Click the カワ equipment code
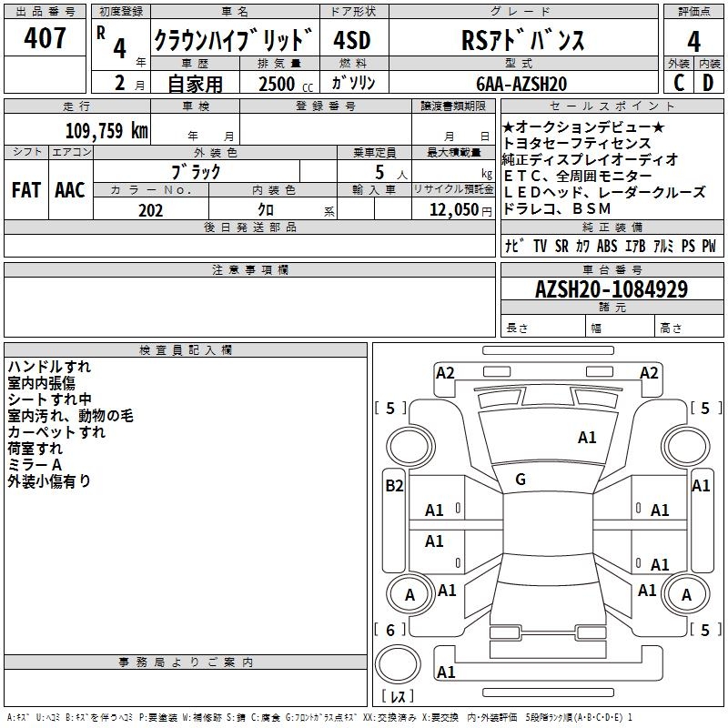This screenshot has height=728, width=728. click(x=583, y=246)
